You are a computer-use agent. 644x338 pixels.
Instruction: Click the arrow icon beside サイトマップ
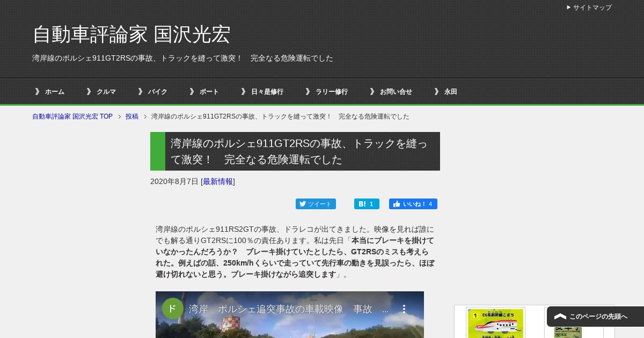point(569,8)
